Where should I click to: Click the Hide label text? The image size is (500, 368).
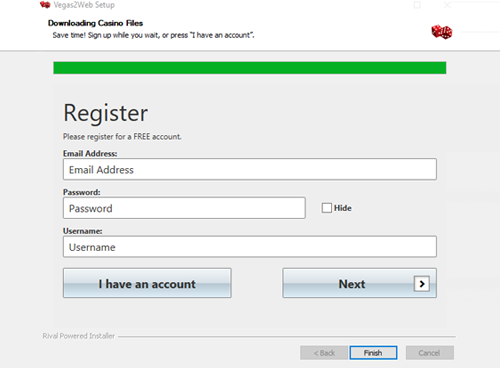343,208
